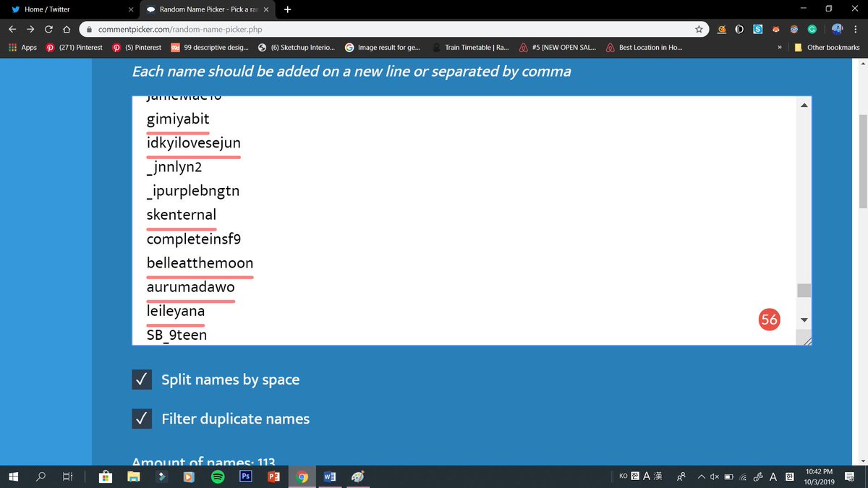This screenshot has width=868, height=488.
Task: Open the Train Timetable bookmark
Action: (x=471, y=48)
